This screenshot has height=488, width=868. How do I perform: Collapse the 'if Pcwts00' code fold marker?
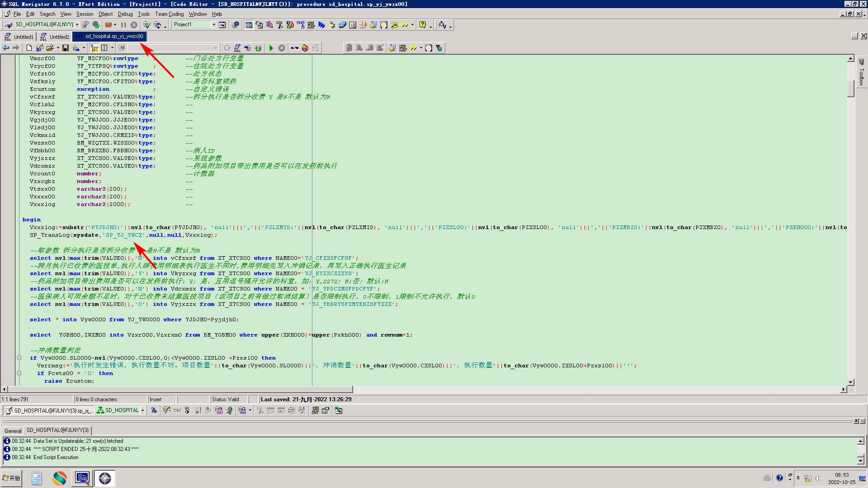pyautogui.click(x=19, y=373)
